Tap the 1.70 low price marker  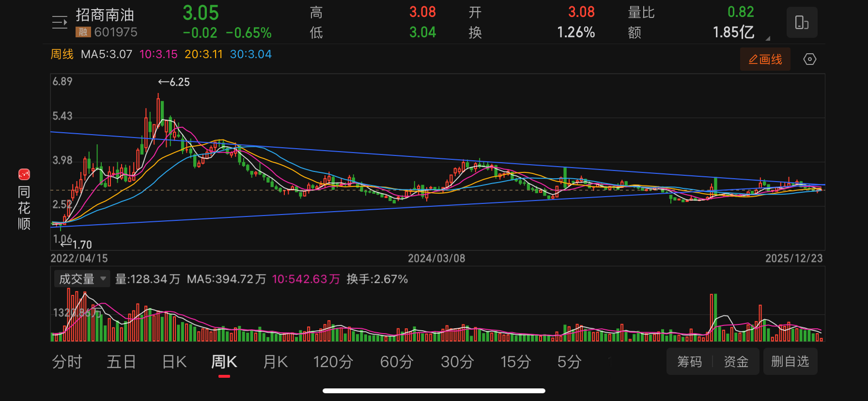point(77,245)
